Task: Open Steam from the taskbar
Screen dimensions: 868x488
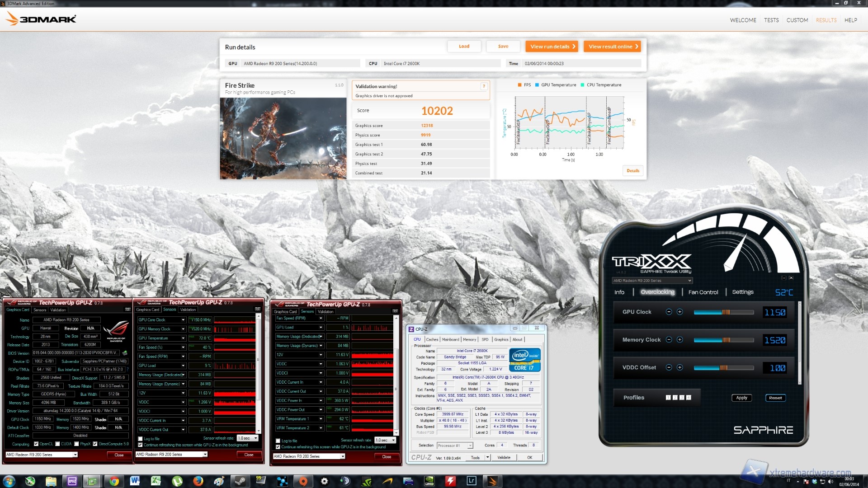Action: click(x=241, y=481)
